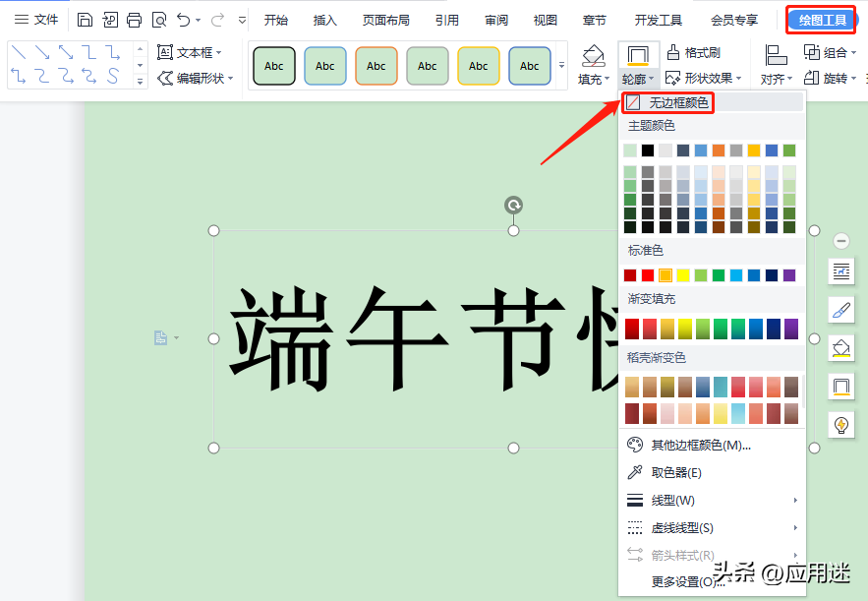Open the 形状效果 dropdown
This screenshot has height=601, width=868.
pos(703,78)
